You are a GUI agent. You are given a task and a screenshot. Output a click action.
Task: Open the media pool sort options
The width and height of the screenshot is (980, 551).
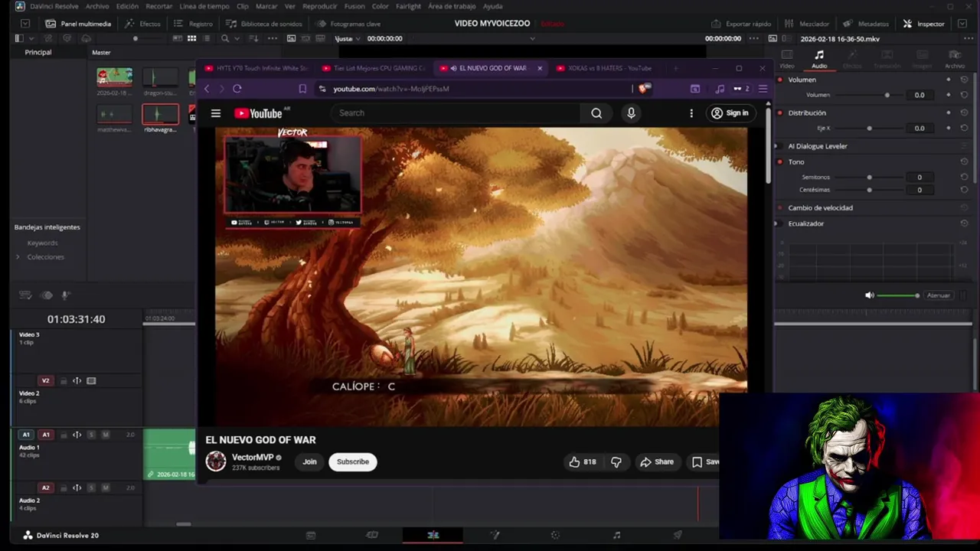pos(252,38)
